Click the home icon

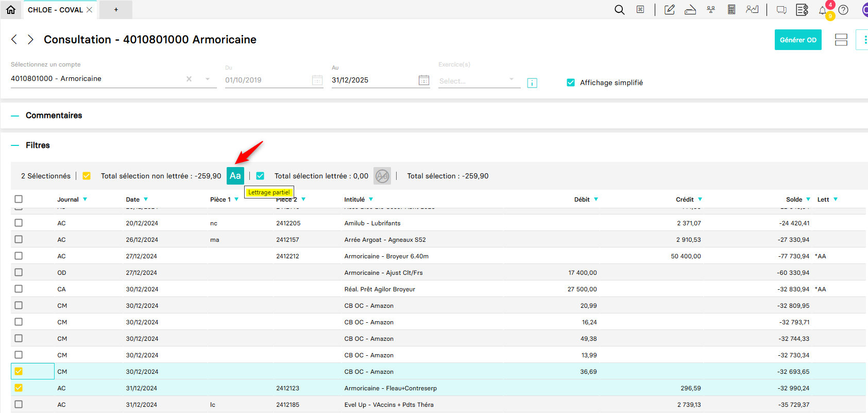click(x=11, y=10)
